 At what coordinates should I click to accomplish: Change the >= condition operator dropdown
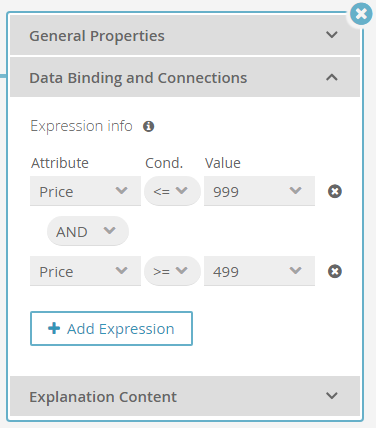172,271
